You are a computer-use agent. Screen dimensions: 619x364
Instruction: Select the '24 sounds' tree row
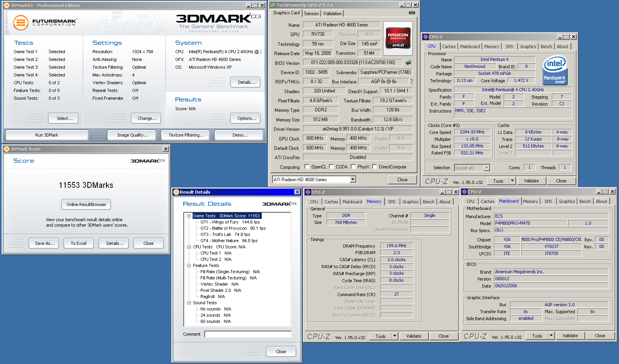pyautogui.click(x=216, y=315)
